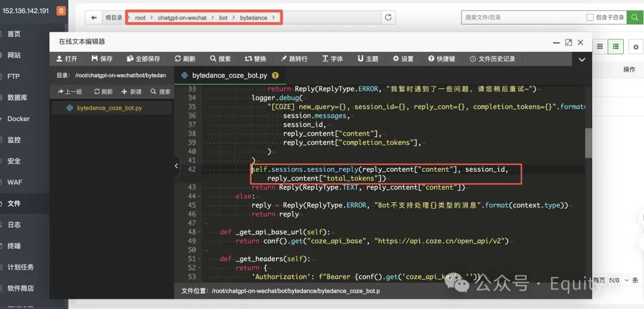The width and height of the screenshot is (644, 309).
Task: Switch to bytedance_coze_bot.py editor tab
Action: 230,76
